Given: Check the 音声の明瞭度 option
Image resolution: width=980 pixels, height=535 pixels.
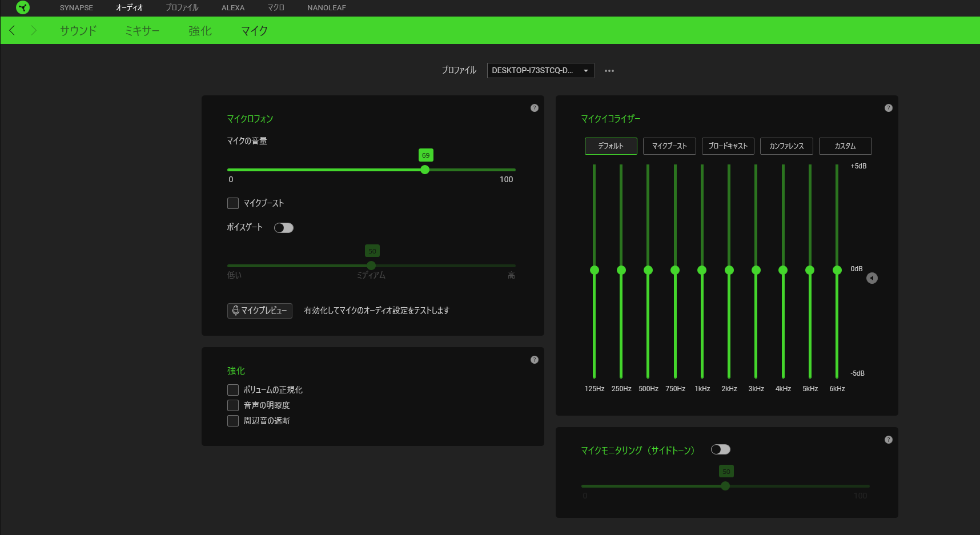Looking at the screenshot, I should [x=233, y=405].
